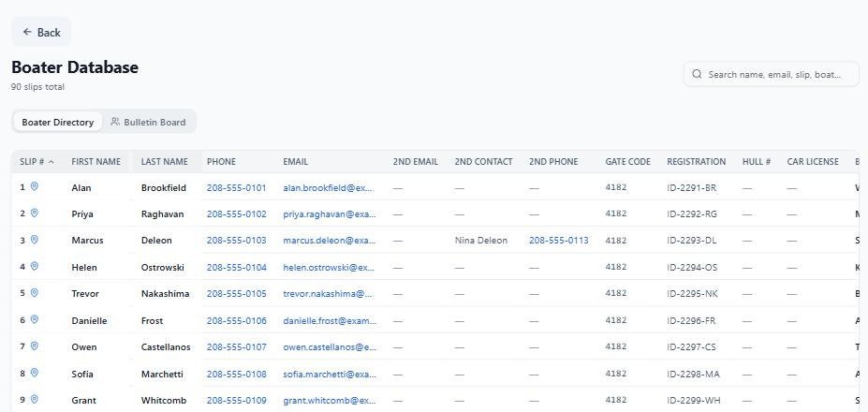
Task: Switch to the Bulletin Board tab
Action: 148,122
